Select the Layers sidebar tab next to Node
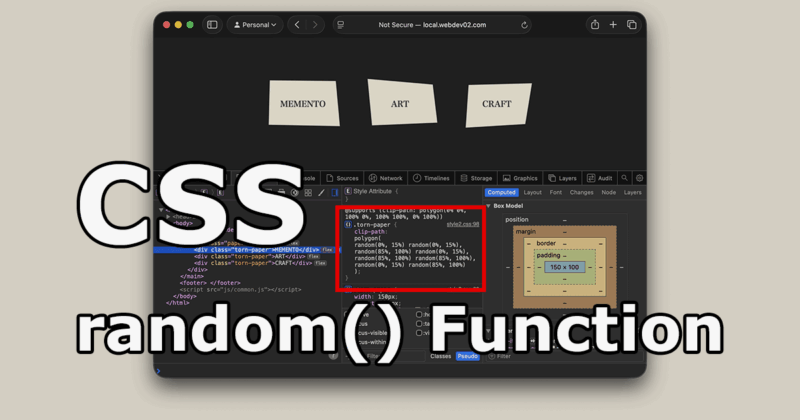Viewport: 800px width, 420px height. coord(633,192)
